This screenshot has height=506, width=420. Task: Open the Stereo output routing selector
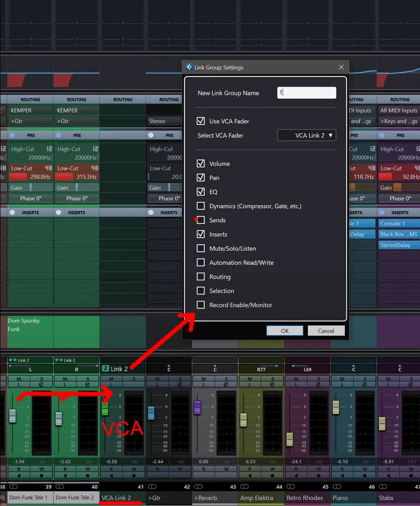point(165,121)
